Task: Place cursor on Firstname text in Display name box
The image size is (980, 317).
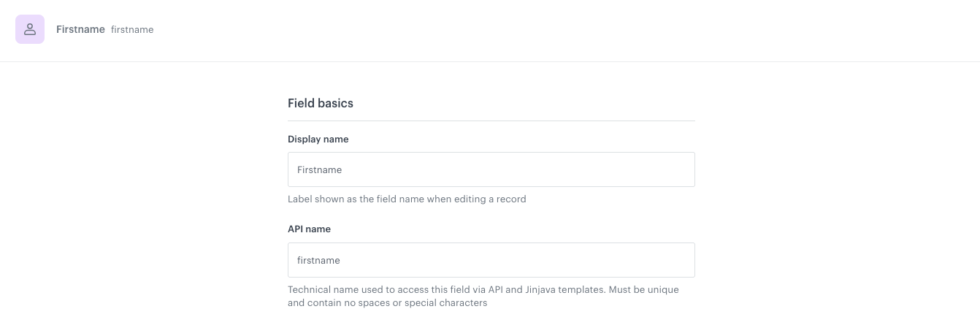Action: [x=319, y=169]
